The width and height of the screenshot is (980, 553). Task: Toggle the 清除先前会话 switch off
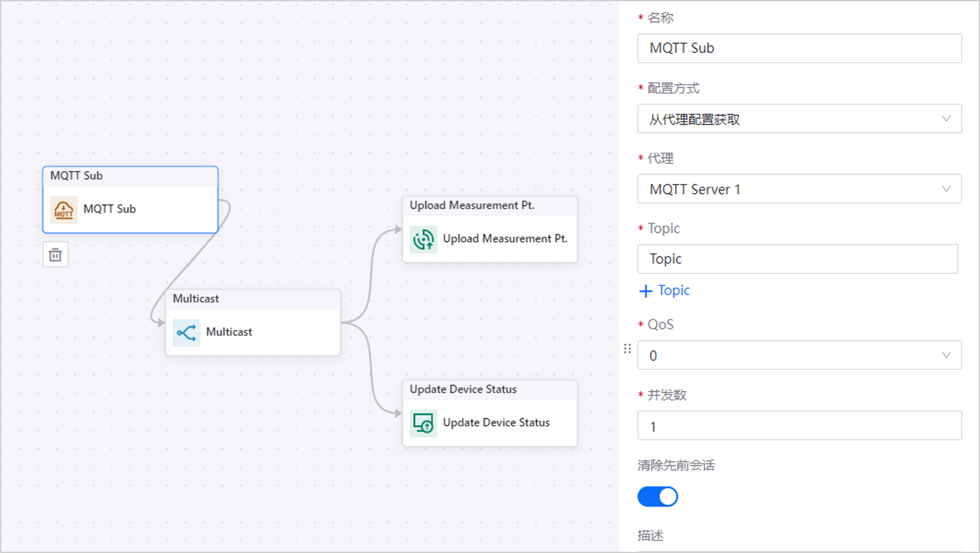657,497
